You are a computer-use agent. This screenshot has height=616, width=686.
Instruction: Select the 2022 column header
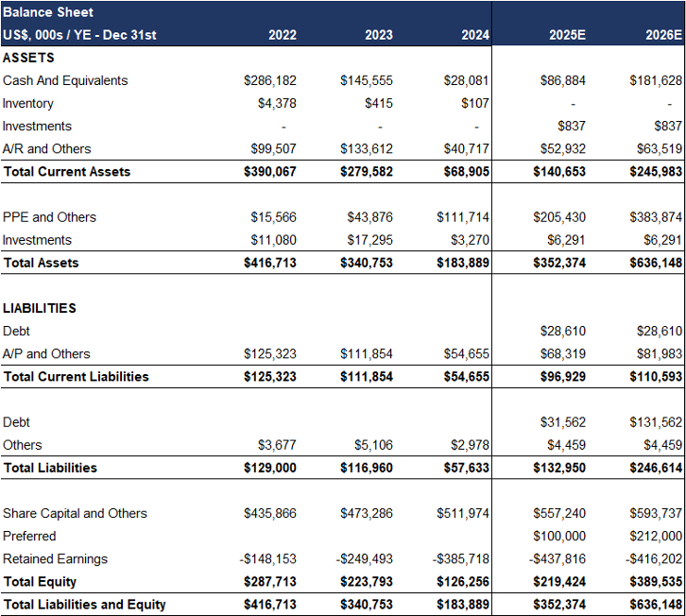[x=282, y=35]
